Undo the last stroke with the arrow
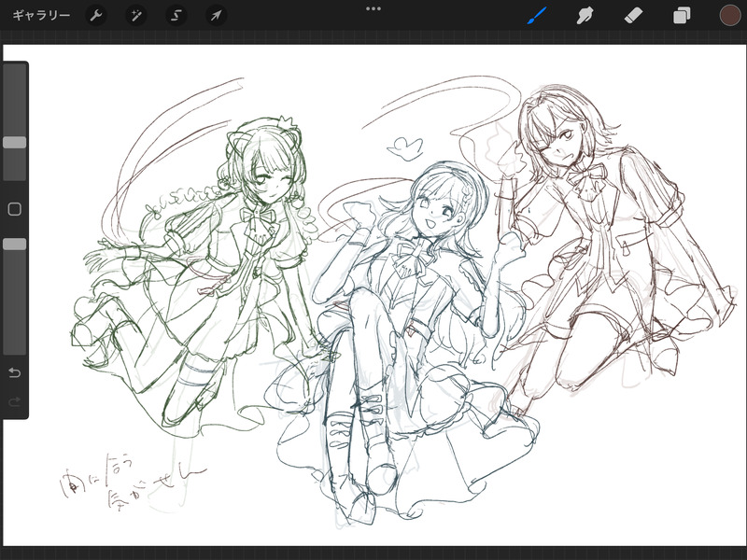The height and width of the screenshot is (560, 747). [15, 372]
